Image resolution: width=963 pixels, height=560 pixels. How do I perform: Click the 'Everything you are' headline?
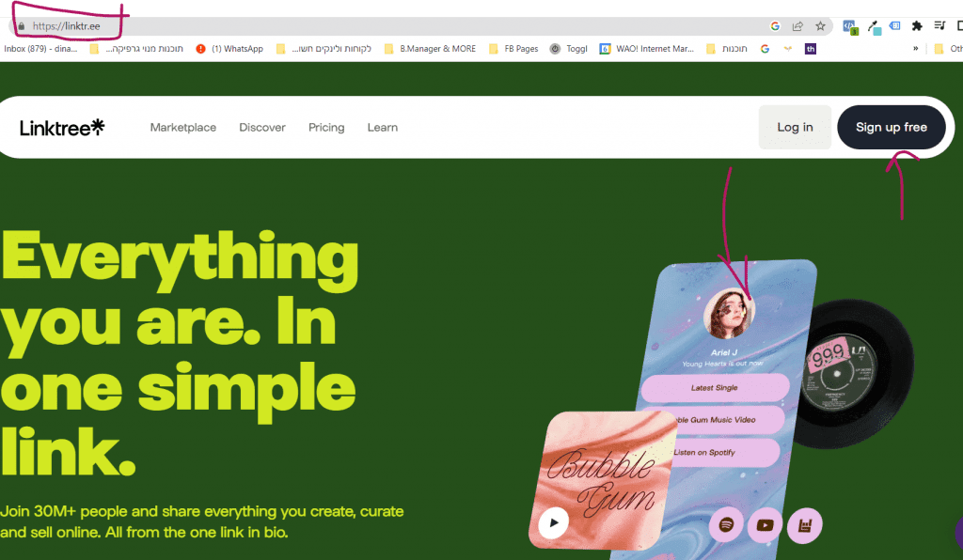[x=180, y=354]
